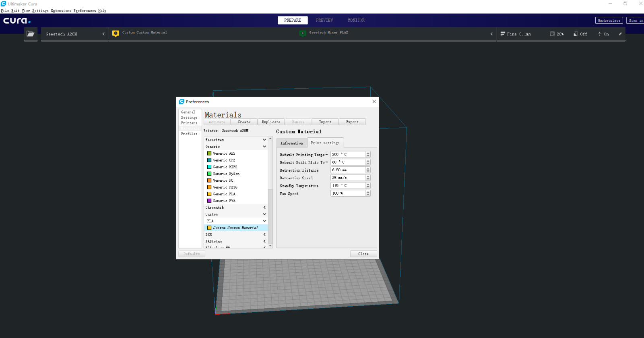Expand the Geeetech A20M printer selector

click(x=75, y=34)
